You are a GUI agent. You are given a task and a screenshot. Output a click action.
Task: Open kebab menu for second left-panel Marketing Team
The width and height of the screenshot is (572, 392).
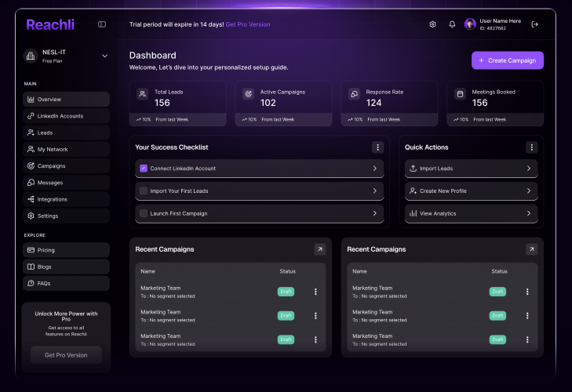coord(315,316)
